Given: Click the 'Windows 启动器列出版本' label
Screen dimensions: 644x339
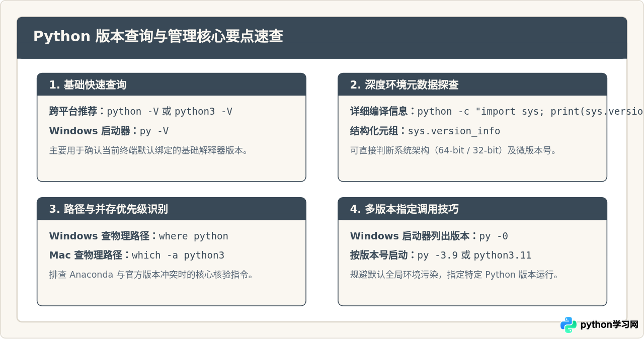Looking at the screenshot, I should pos(410,236).
